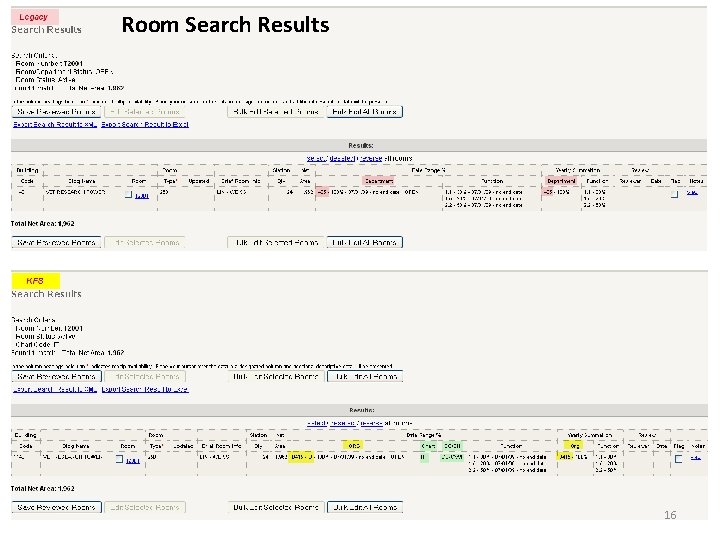Open Export Search Results to Excel link in Legacy panel
The width and height of the screenshot is (720, 540).
coord(145,124)
